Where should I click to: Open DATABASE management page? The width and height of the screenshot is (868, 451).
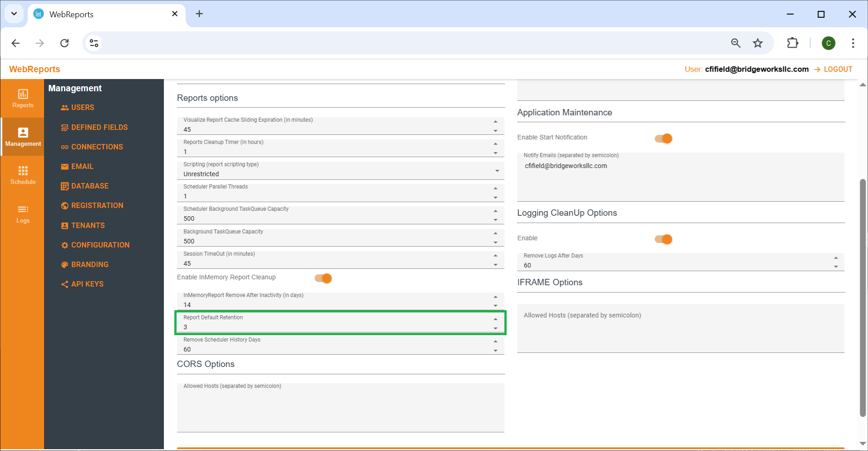[x=90, y=186]
